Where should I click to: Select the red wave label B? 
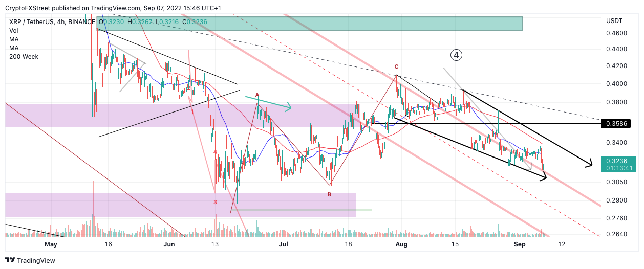(329, 194)
